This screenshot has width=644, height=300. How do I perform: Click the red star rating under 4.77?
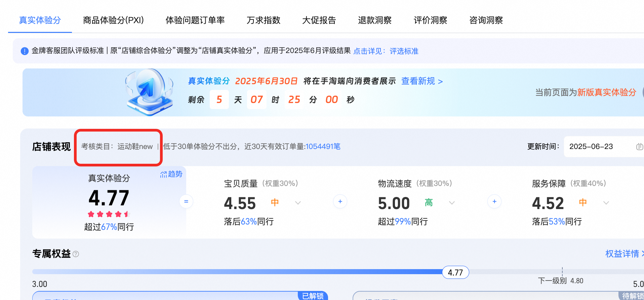tap(109, 214)
